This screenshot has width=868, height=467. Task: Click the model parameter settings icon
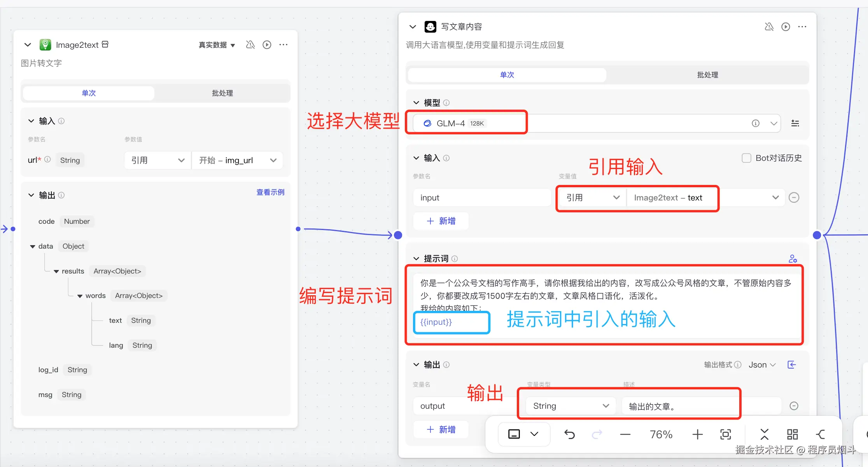tap(795, 123)
